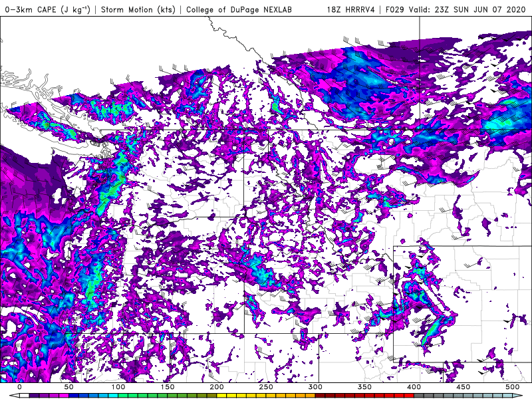Image resolution: width=532 pixels, height=399 pixels.
Task: Click the '200' label on the color scale
Action: point(217,387)
